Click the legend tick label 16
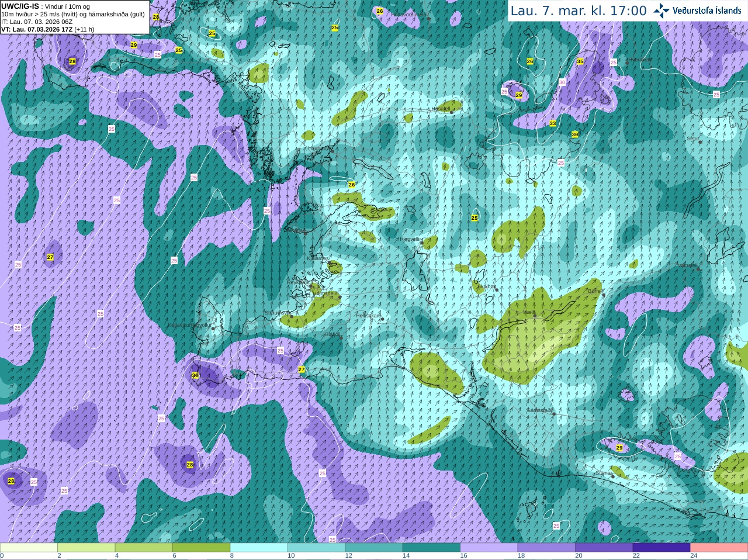The image size is (748, 560). pyautogui.click(x=463, y=556)
